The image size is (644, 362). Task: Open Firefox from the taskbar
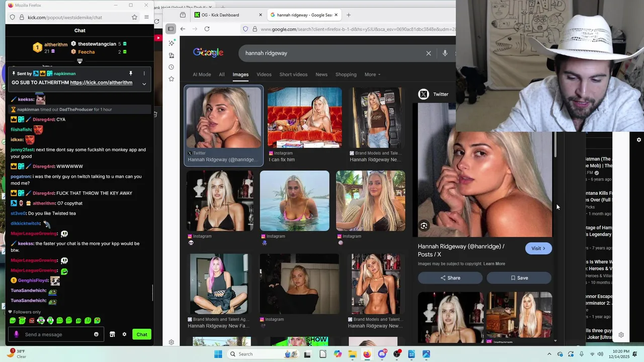367,354
